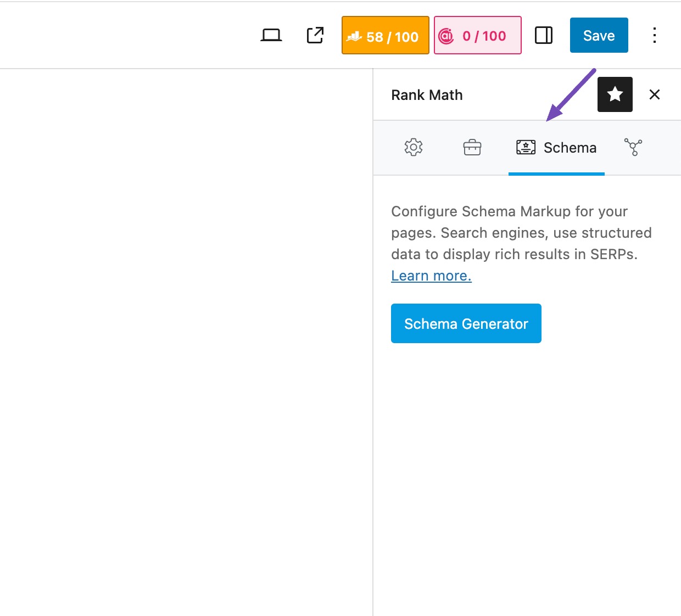Open Content AI score 0/100
The width and height of the screenshot is (681, 616).
pos(477,36)
